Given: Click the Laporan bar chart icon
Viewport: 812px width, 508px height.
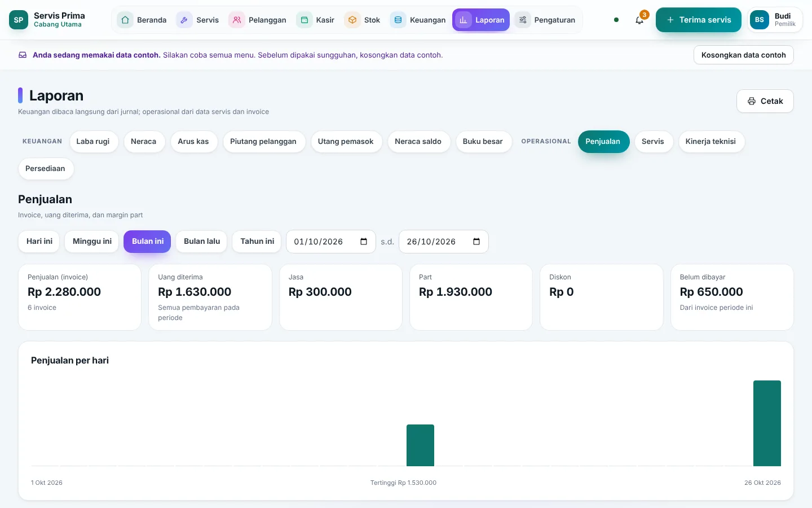Looking at the screenshot, I should click(464, 20).
